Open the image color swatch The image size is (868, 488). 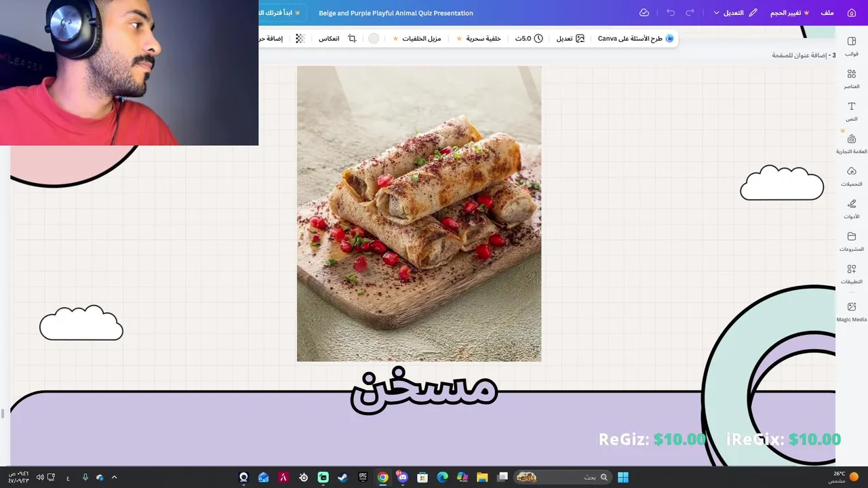[x=374, y=39]
